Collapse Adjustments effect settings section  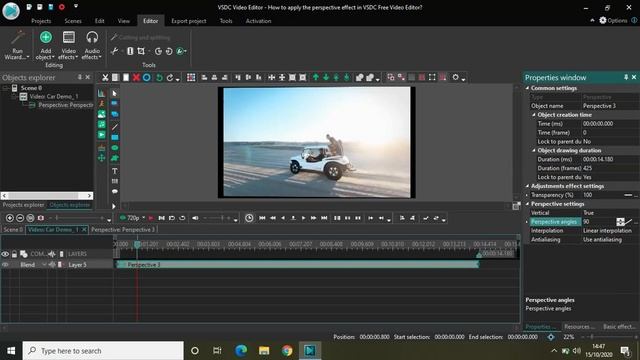coord(527,186)
